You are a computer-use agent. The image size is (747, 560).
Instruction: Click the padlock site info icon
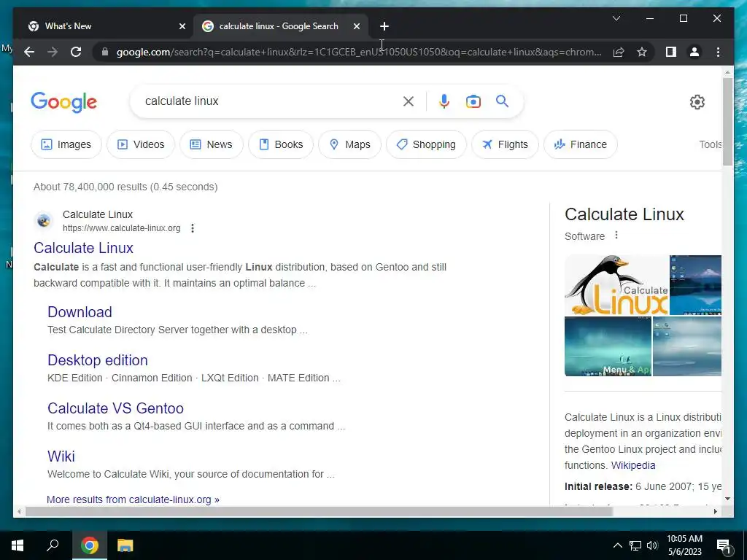tap(105, 52)
